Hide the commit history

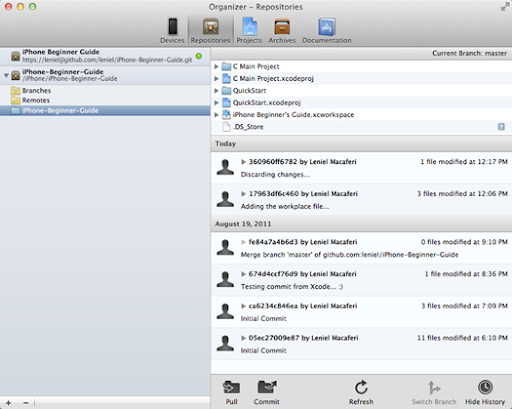coord(485,392)
